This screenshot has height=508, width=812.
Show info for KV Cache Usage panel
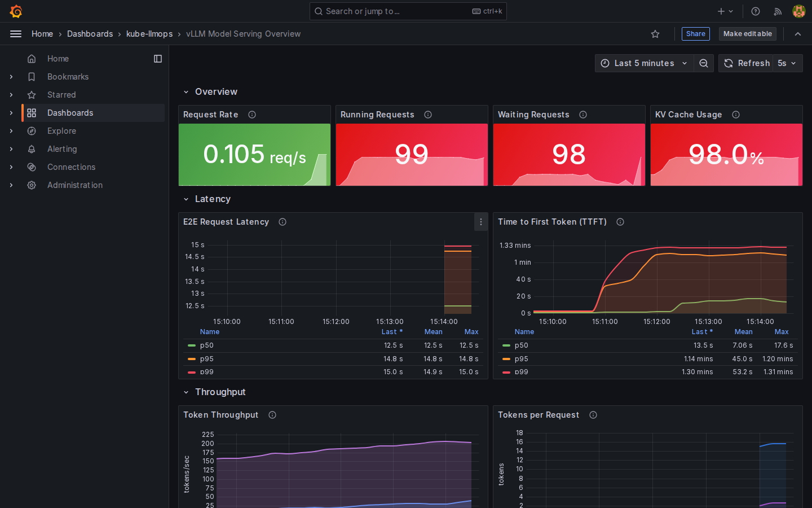point(736,115)
